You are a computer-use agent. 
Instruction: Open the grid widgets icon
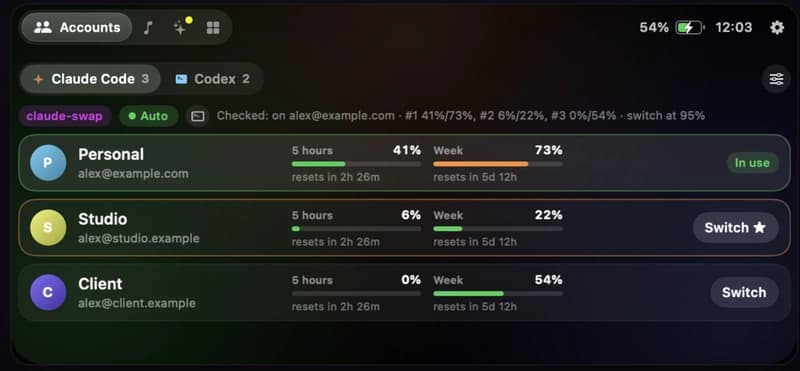click(x=213, y=28)
